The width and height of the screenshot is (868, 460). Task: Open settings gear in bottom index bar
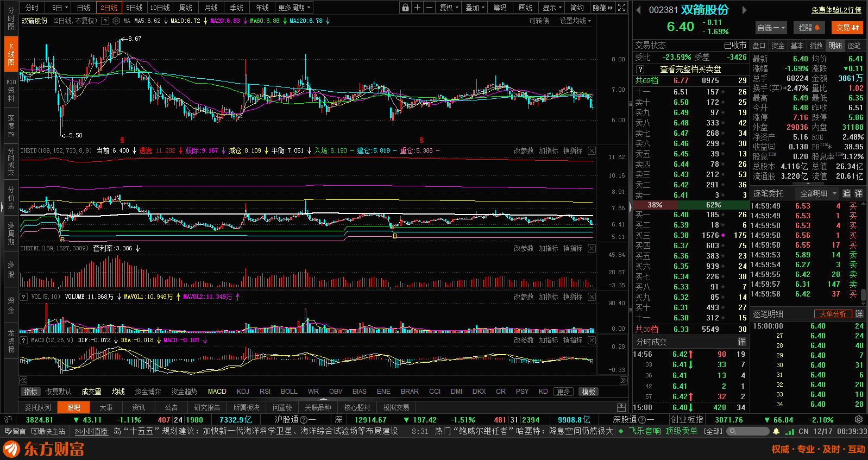coord(858,420)
